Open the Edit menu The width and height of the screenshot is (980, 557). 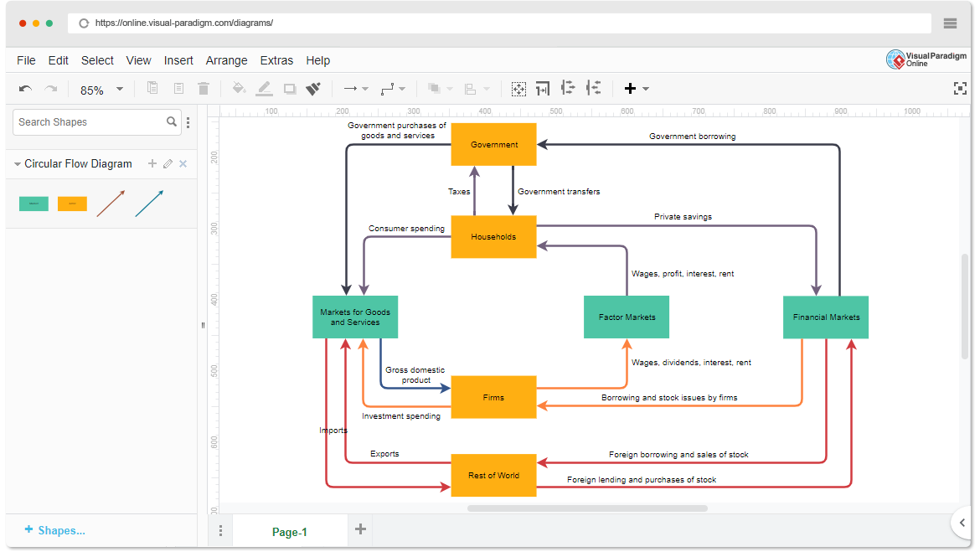click(x=58, y=60)
